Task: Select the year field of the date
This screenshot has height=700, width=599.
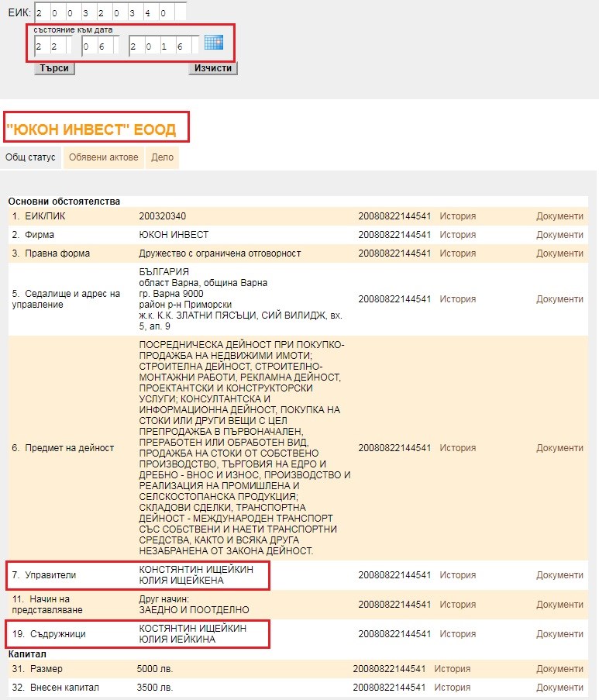Action: pyautogui.click(x=164, y=46)
